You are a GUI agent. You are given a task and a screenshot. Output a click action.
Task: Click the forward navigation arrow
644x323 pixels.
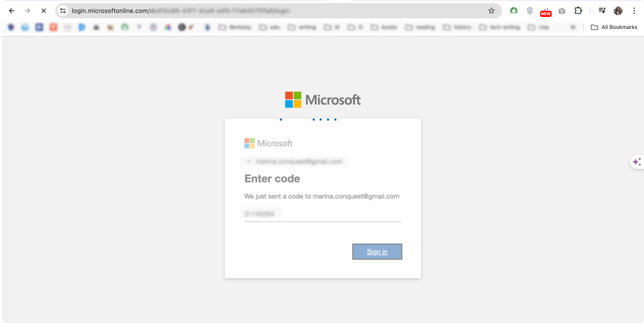point(28,11)
